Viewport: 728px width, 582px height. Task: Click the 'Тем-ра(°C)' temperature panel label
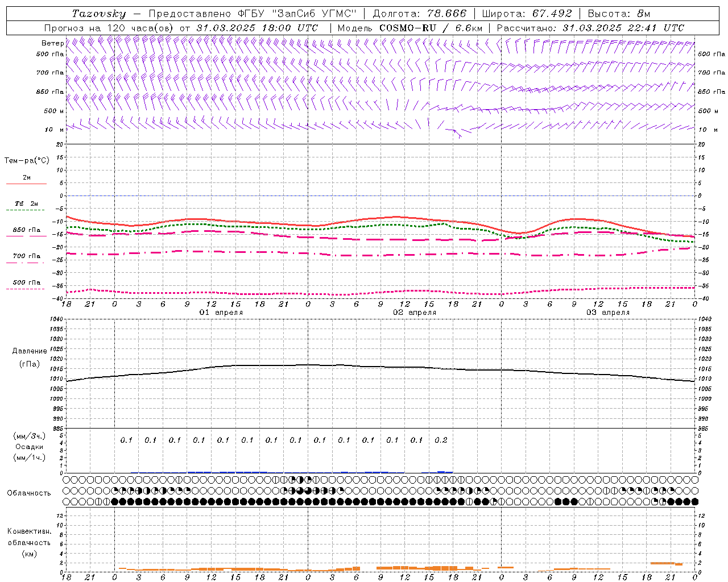pyautogui.click(x=27, y=161)
